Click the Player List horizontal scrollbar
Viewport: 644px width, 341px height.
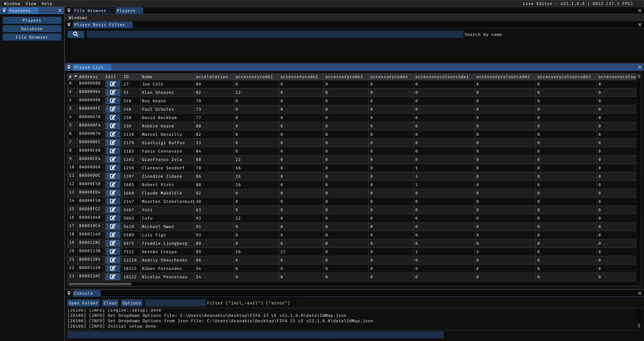(x=100, y=284)
